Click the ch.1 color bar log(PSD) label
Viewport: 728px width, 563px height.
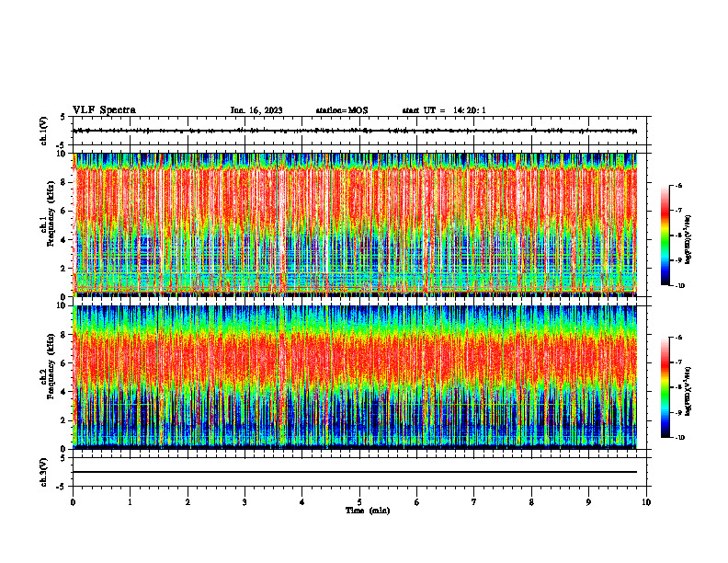coord(688,239)
